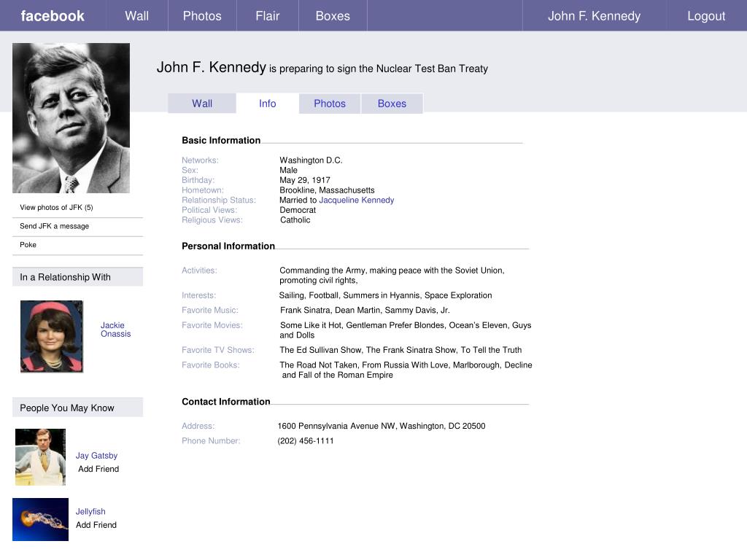The height and width of the screenshot is (560, 747).
Task: Click the Favorite TV Shows Ed Sullivan line
Action: (400, 350)
